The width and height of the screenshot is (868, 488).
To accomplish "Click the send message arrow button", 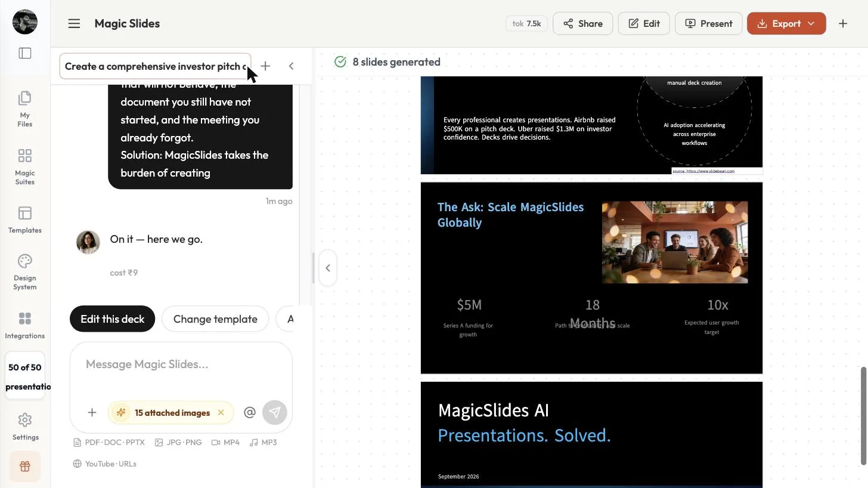I will (x=275, y=412).
